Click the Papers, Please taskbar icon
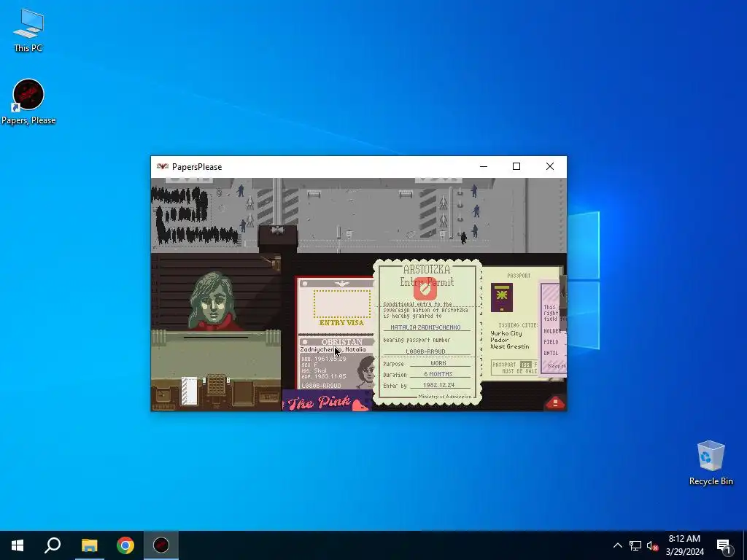The width and height of the screenshot is (747, 560). pos(161,545)
